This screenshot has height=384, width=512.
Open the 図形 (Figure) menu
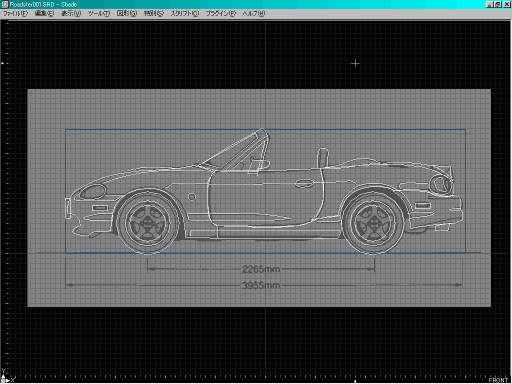127,13
